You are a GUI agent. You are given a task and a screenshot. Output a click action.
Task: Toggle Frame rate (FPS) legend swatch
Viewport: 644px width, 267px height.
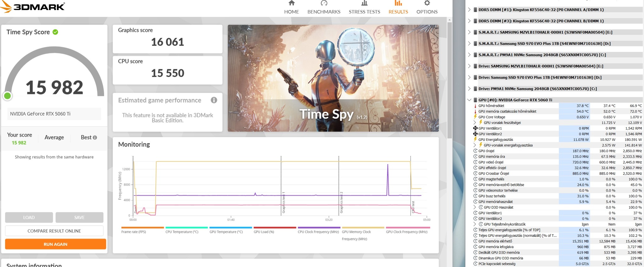pos(142,227)
